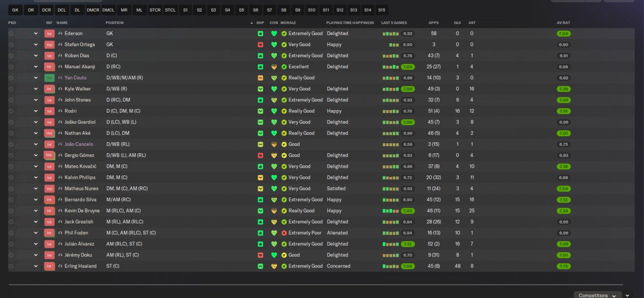
Task: Open the Competitions dropdown
Action: (x=598, y=295)
